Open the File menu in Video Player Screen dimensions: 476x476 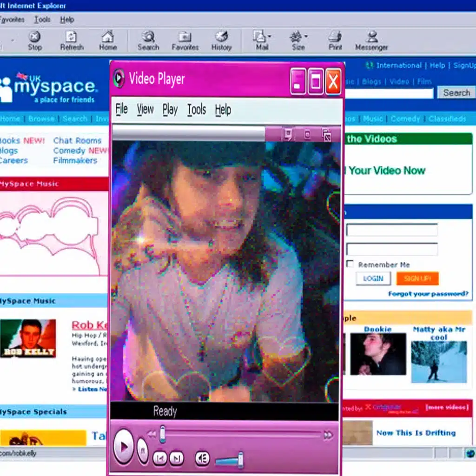[121, 109]
